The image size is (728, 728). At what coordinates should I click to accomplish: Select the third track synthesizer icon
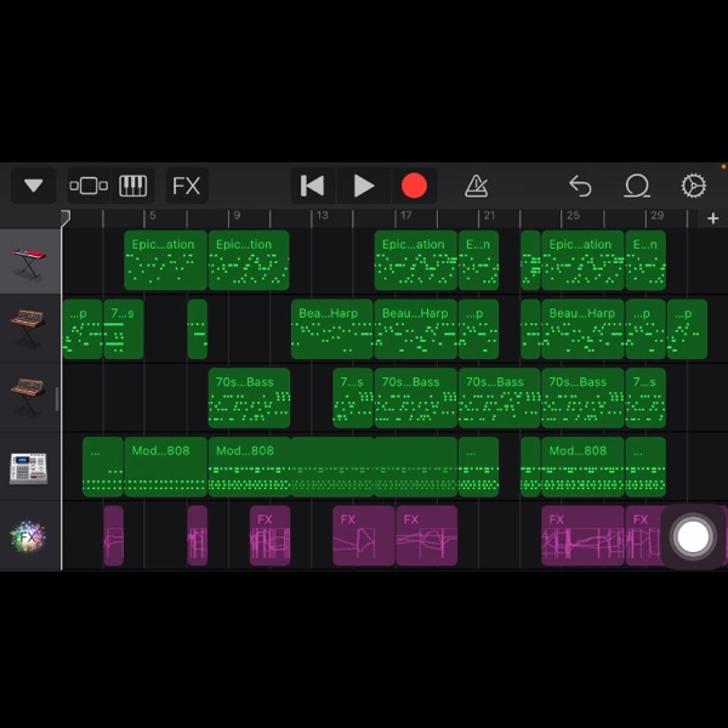coord(28,396)
